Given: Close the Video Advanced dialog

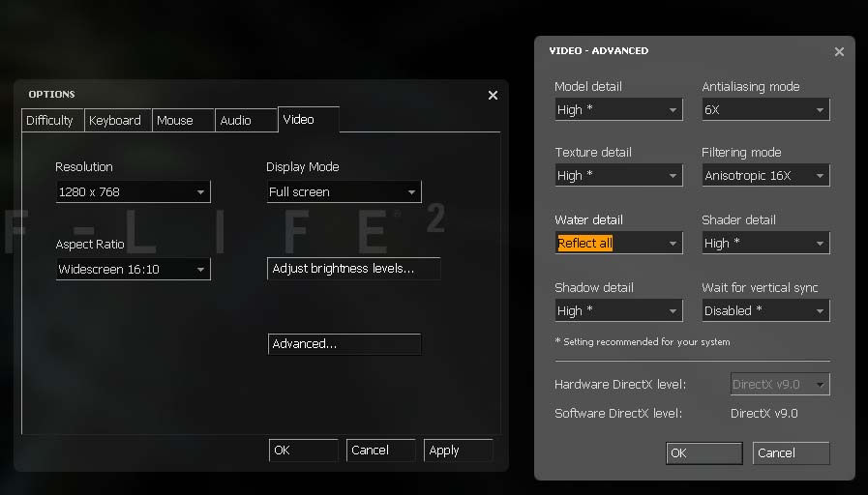Looking at the screenshot, I should pos(839,52).
